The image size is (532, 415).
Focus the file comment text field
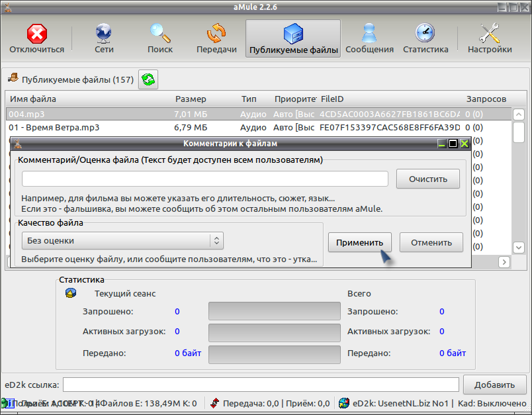(x=205, y=179)
